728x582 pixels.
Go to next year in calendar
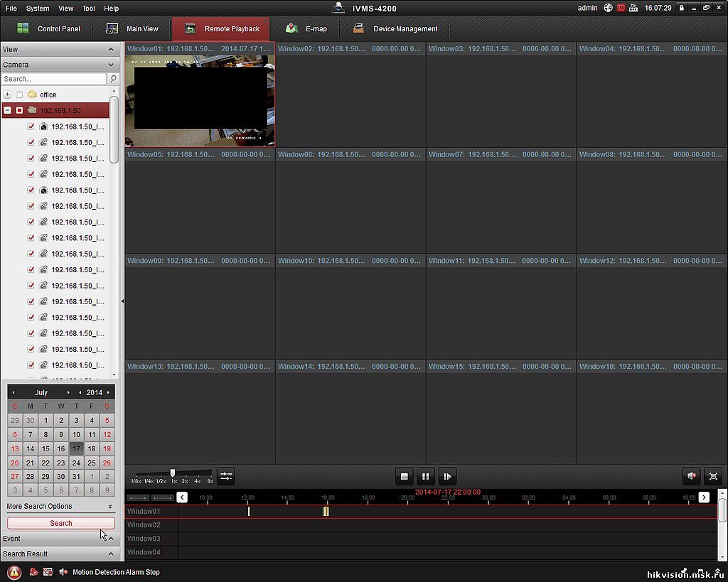[108, 393]
